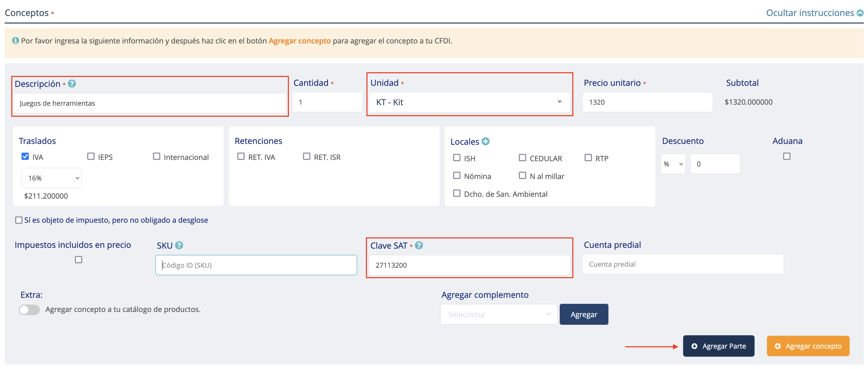This screenshot has width=868, height=369.
Task: Click the info icon in instructions banner
Action: point(15,40)
